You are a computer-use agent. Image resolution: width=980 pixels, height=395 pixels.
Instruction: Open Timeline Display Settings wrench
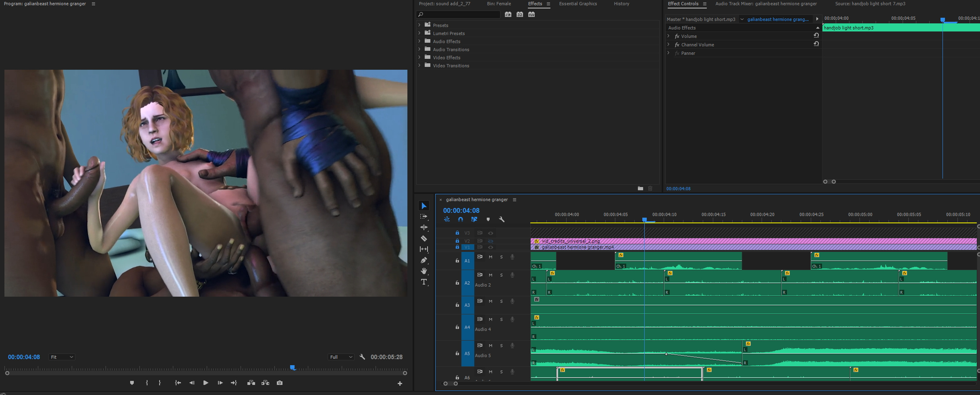coord(502,219)
